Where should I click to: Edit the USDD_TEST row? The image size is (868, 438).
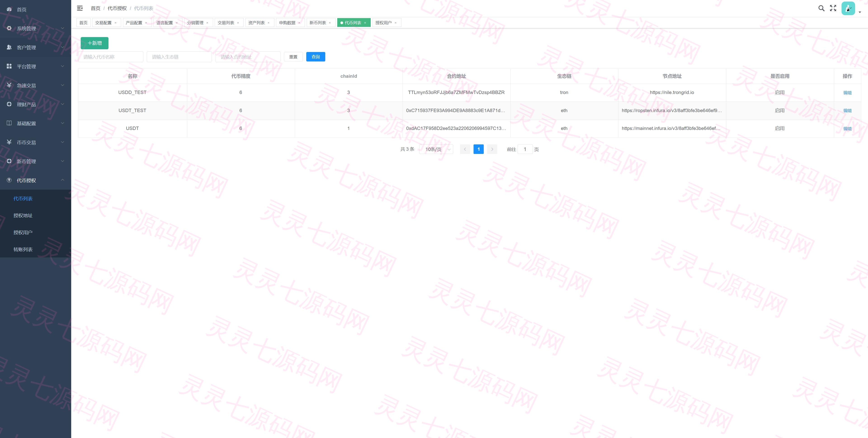click(847, 93)
